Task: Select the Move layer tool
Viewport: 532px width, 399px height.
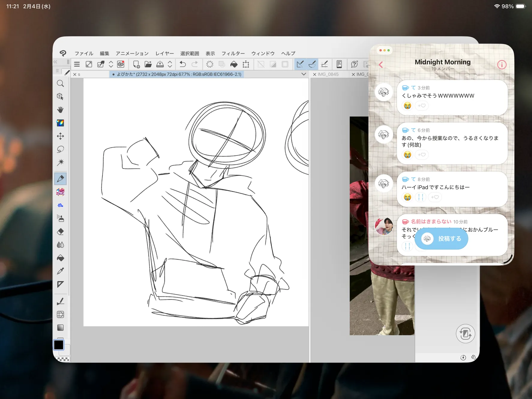Action: pos(60,136)
